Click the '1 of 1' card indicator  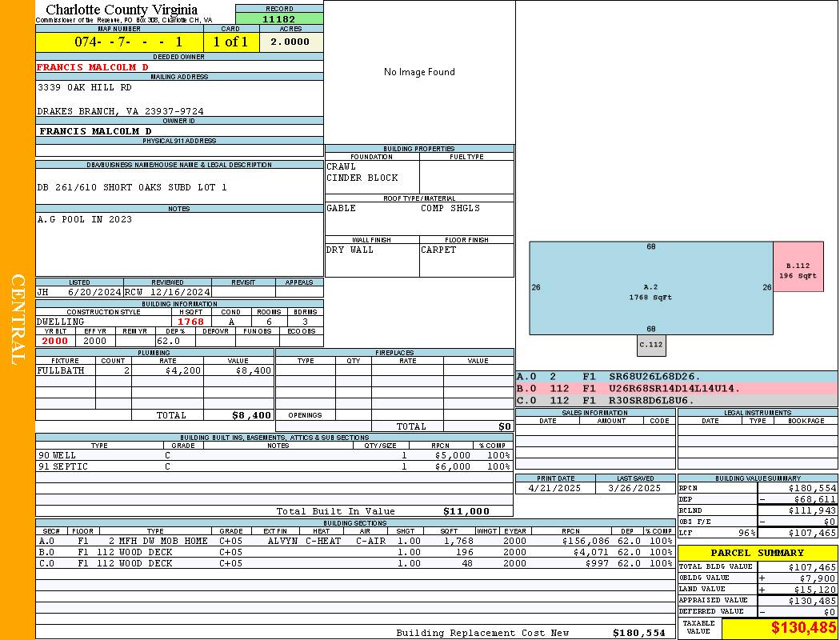tap(230, 42)
